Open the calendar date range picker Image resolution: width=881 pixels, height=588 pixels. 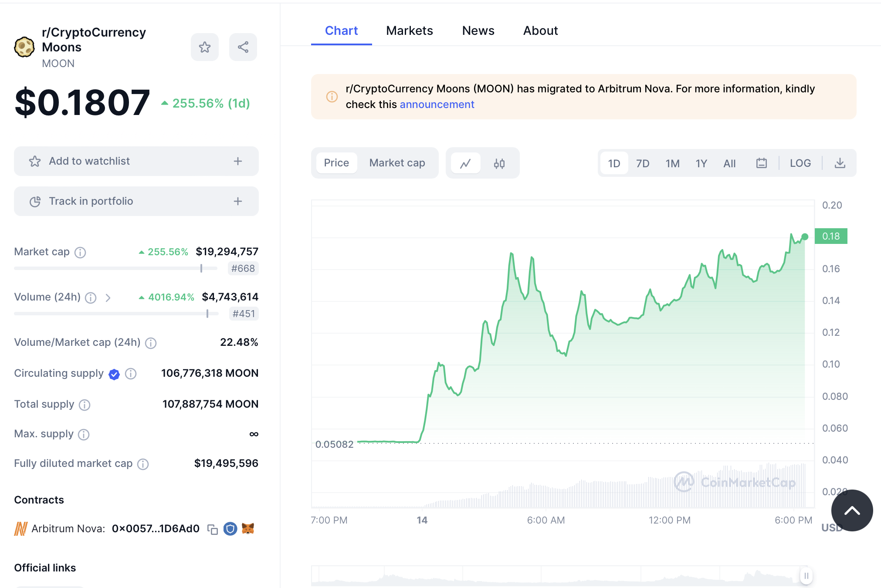(761, 163)
